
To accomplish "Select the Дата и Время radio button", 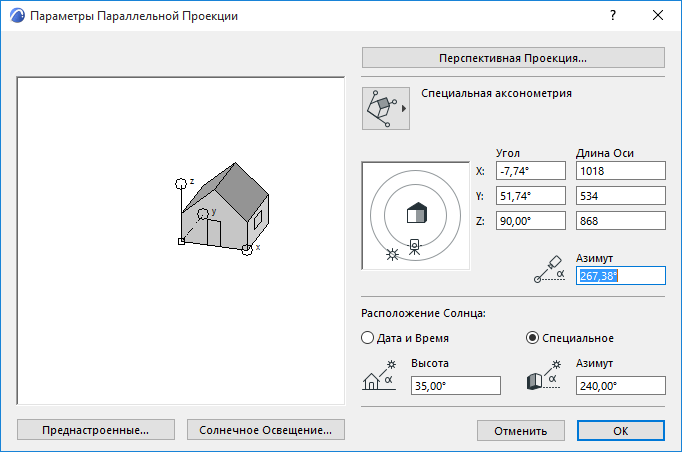I will 368,338.
